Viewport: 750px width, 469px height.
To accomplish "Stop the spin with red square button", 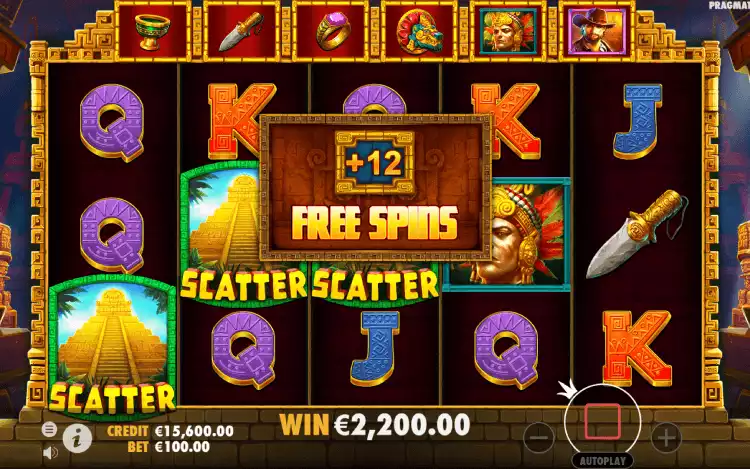I will (602, 421).
